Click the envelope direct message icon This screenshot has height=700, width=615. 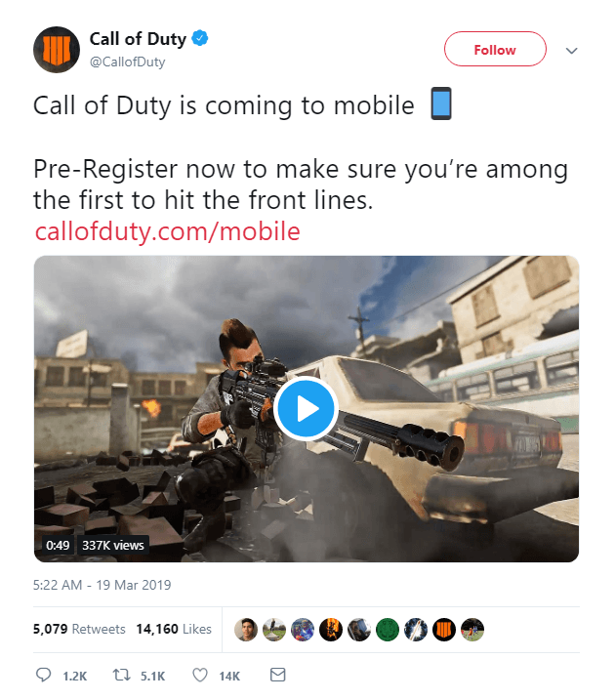click(277, 674)
